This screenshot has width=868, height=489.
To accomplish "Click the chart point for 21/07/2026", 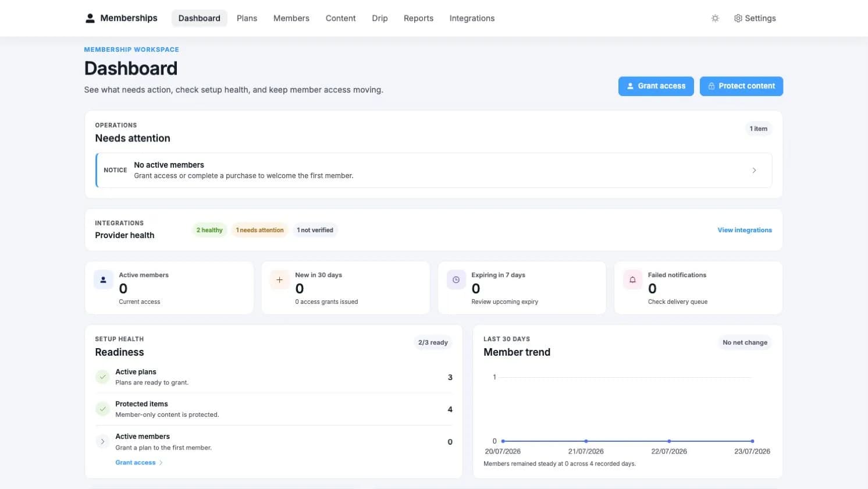I will pos(586,441).
